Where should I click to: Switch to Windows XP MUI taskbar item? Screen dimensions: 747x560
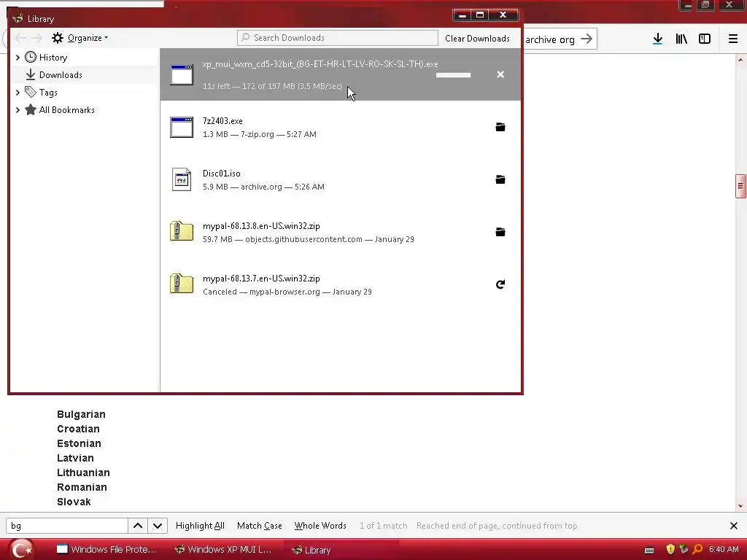(x=223, y=550)
